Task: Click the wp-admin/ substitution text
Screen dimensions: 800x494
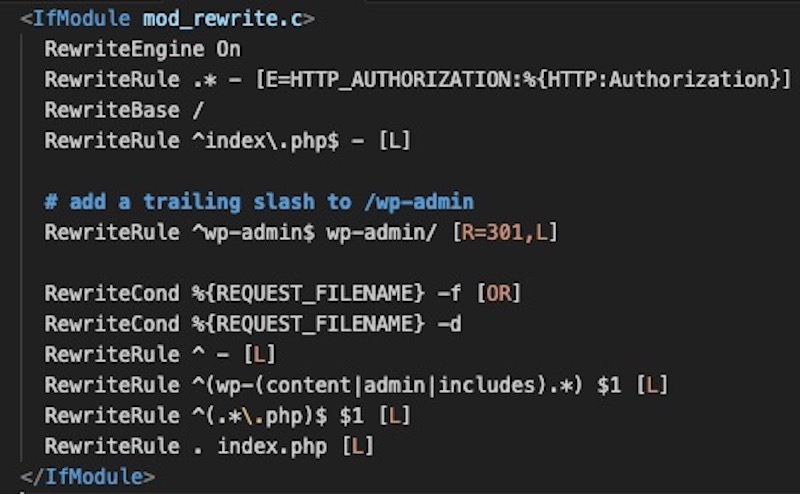Action: click(x=382, y=232)
